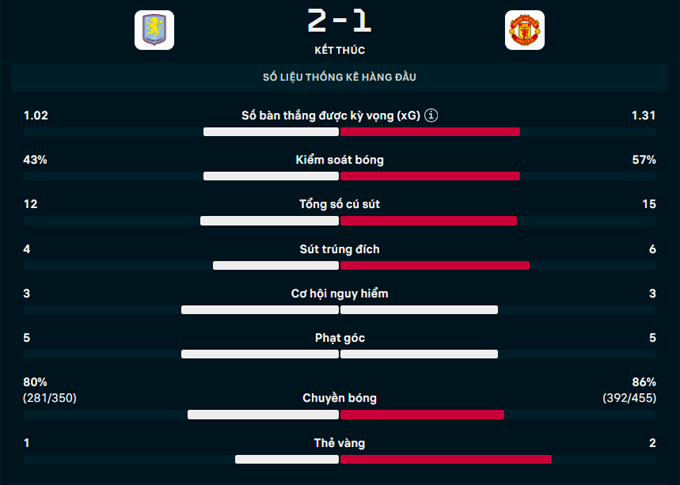Click the Manchester United team crest

click(524, 30)
